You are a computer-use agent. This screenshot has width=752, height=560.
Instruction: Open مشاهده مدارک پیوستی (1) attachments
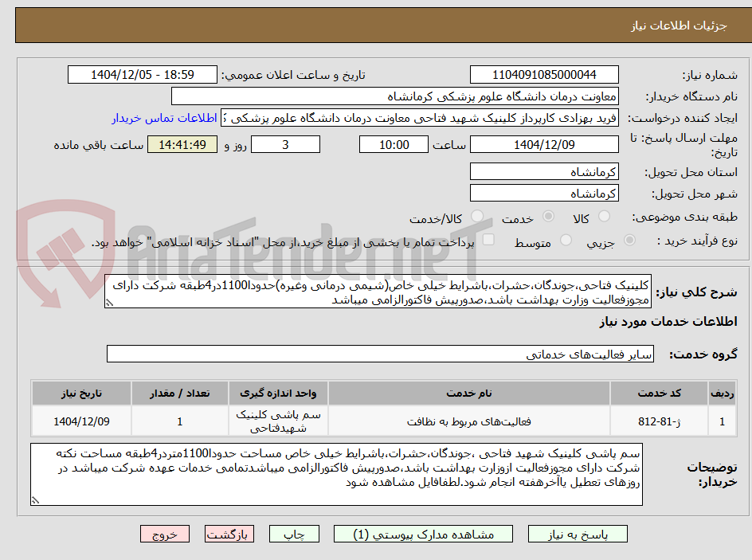[x=423, y=534]
